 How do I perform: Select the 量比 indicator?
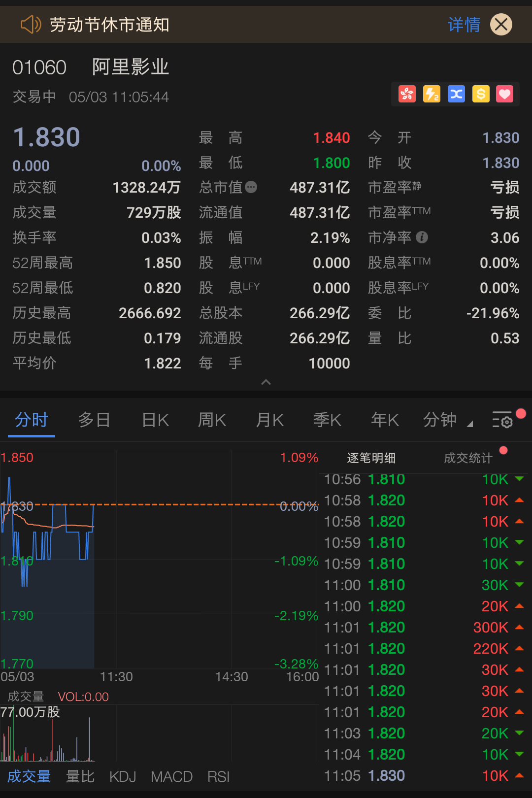click(80, 777)
